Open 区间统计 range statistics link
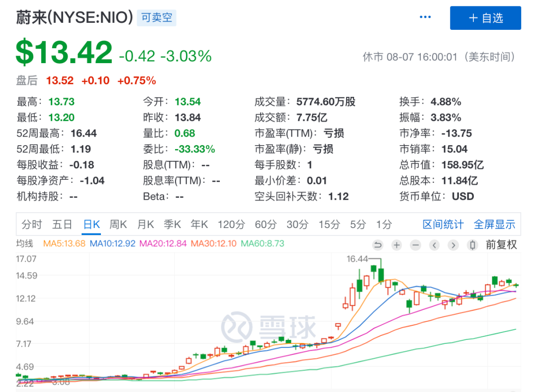This screenshot has width=537, height=392. point(443,225)
